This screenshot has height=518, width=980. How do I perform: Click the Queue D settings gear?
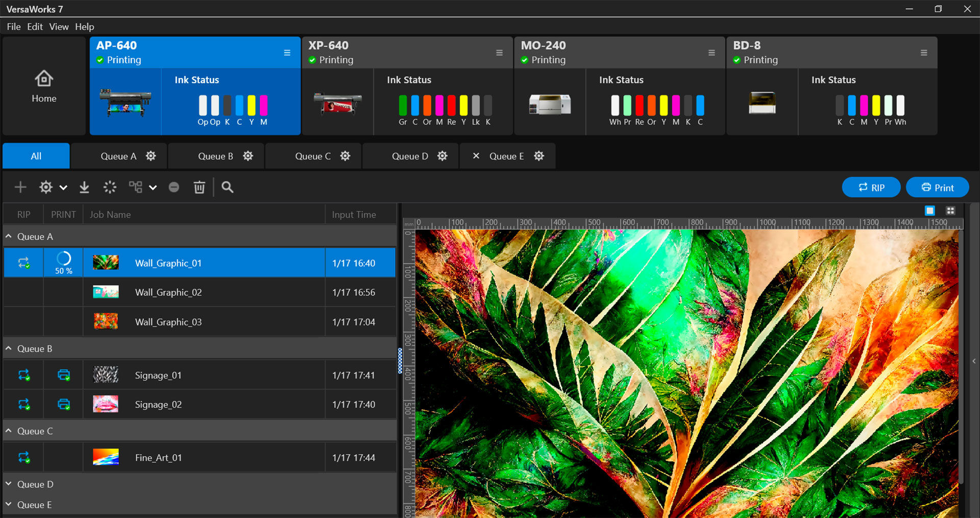442,156
